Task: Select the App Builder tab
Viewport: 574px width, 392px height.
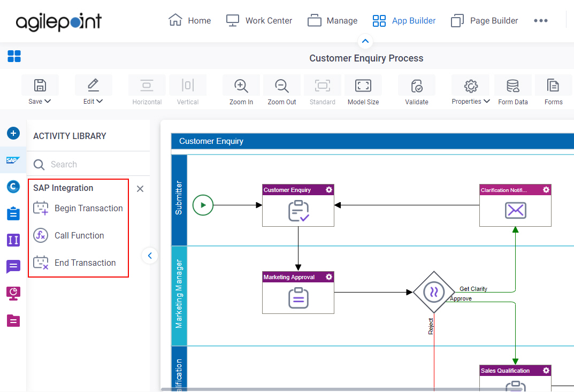Action: (x=404, y=20)
